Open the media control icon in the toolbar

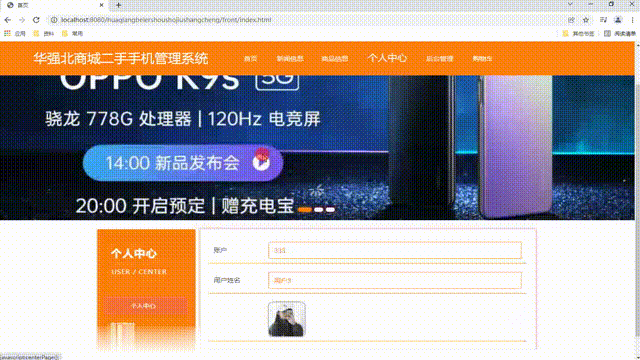coord(603,20)
